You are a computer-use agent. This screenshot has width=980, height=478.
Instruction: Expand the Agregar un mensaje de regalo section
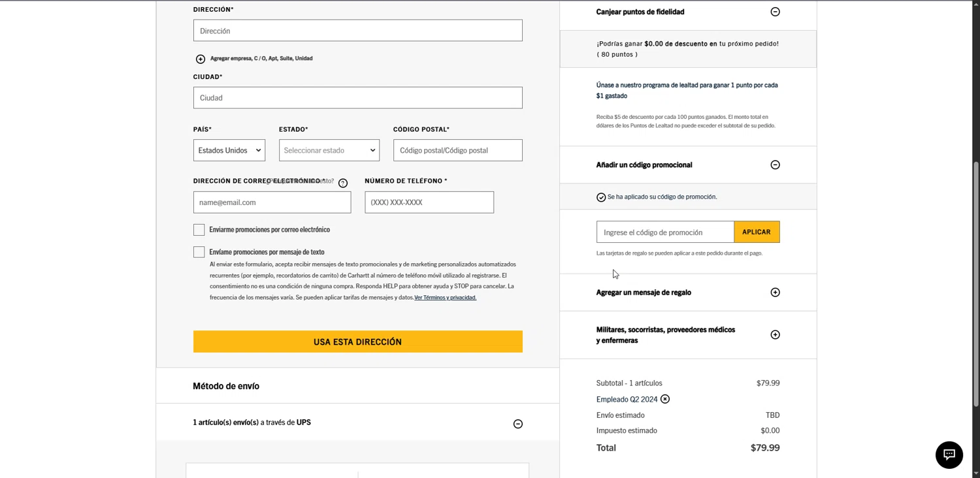coord(775,292)
